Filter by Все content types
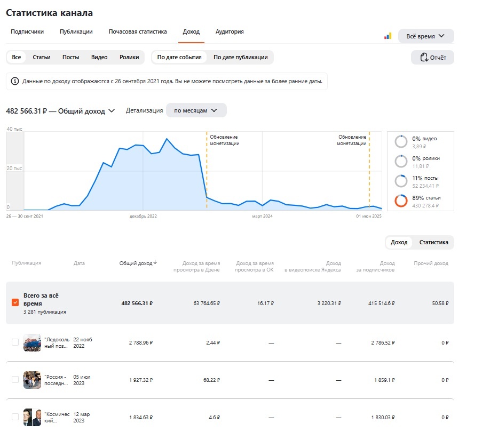This screenshot has width=490, height=448. pyautogui.click(x=16, y=57)
